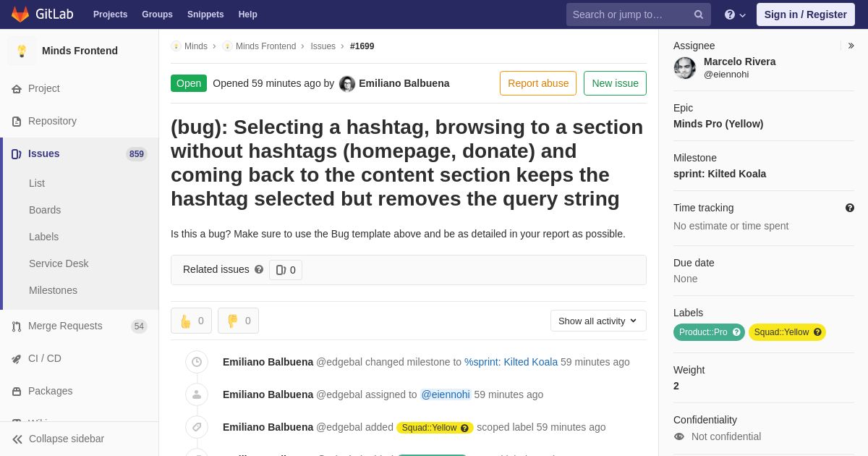Image resolution: width=868 pixels, height=456 pixels.
Task: Click the @eiennohi mention link
Action: [446, 394]
